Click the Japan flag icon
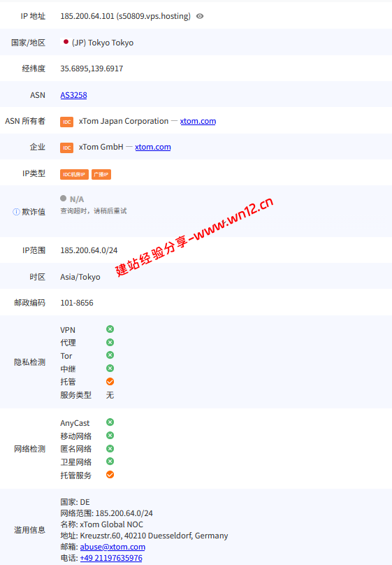This screenshot has height=565, width=392. pos(66,42)
